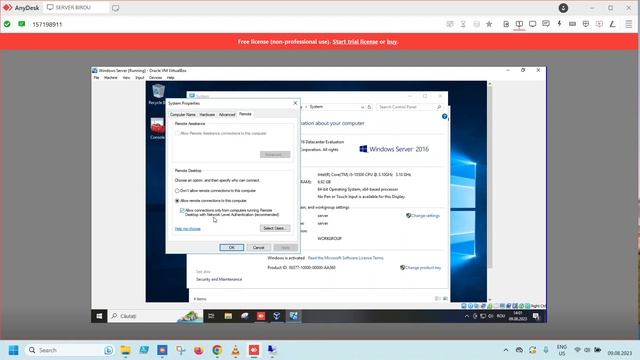Screen dimensions: 640x360
Task: Click the AnyDesk icon in local taskbar
Action: [254, 350]
